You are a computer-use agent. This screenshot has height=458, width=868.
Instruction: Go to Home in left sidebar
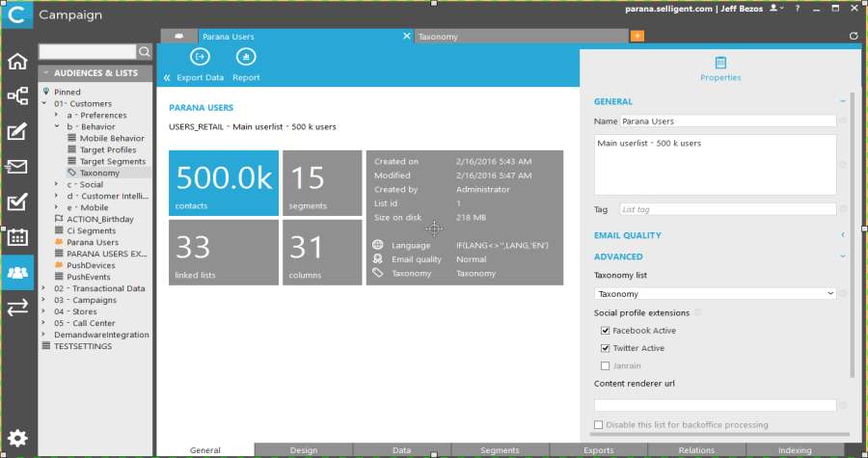click(17, 63)
